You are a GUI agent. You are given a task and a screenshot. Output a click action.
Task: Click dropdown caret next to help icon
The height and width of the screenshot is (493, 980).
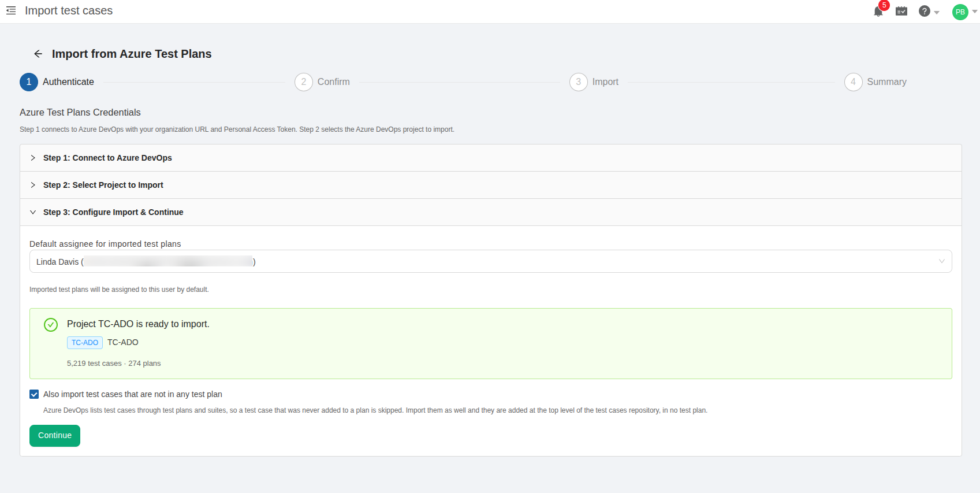937,12
